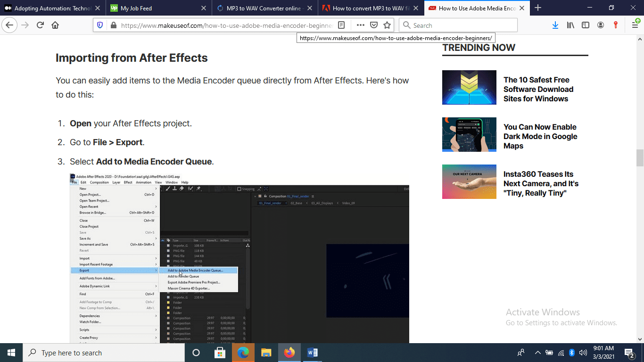Click the Type here to search box
Screen dimensions: 644x362
tap(103, 353)
